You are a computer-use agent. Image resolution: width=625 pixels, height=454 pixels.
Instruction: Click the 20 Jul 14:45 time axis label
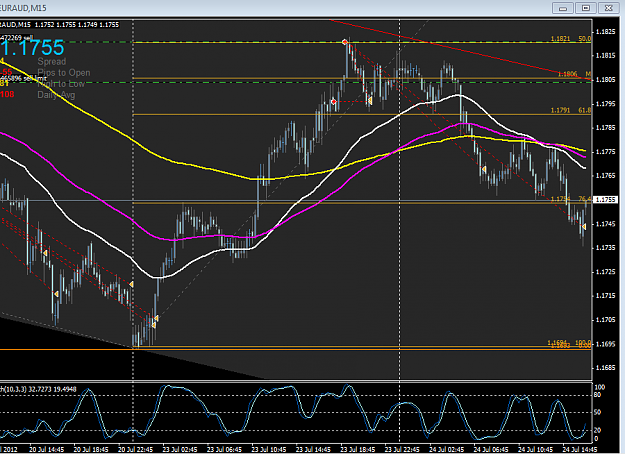[47, 449]
